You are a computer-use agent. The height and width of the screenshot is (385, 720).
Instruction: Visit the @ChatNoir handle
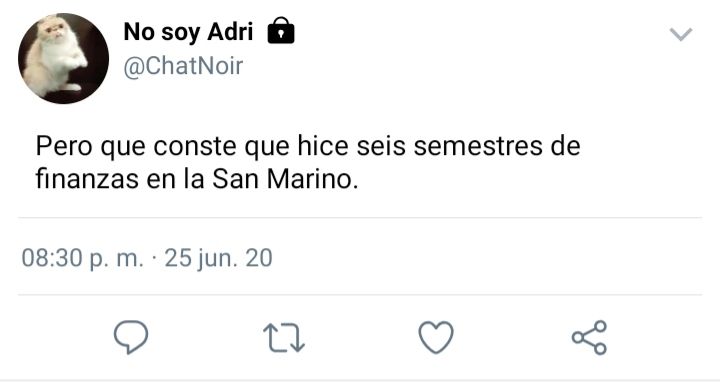(183, 66)
